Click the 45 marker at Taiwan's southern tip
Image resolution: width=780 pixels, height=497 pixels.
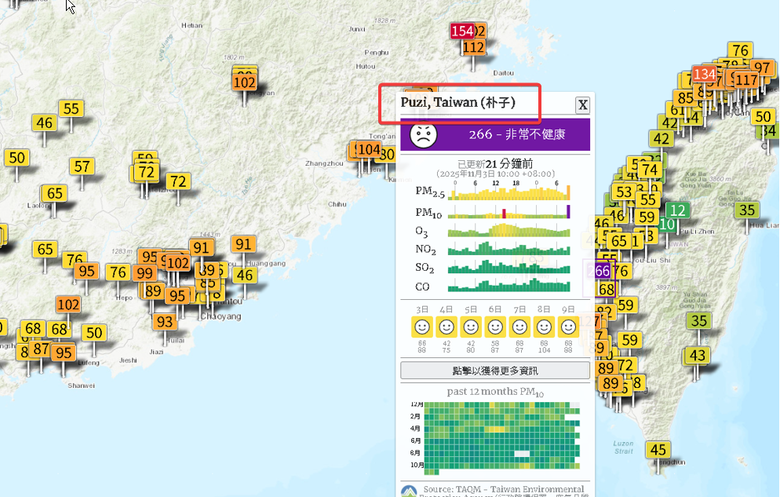[658, 450]
